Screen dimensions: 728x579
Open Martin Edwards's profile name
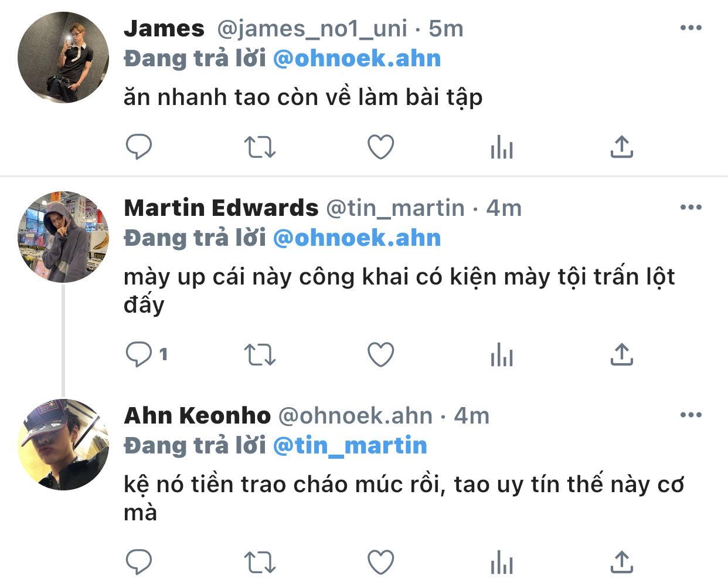pos(221,208)
